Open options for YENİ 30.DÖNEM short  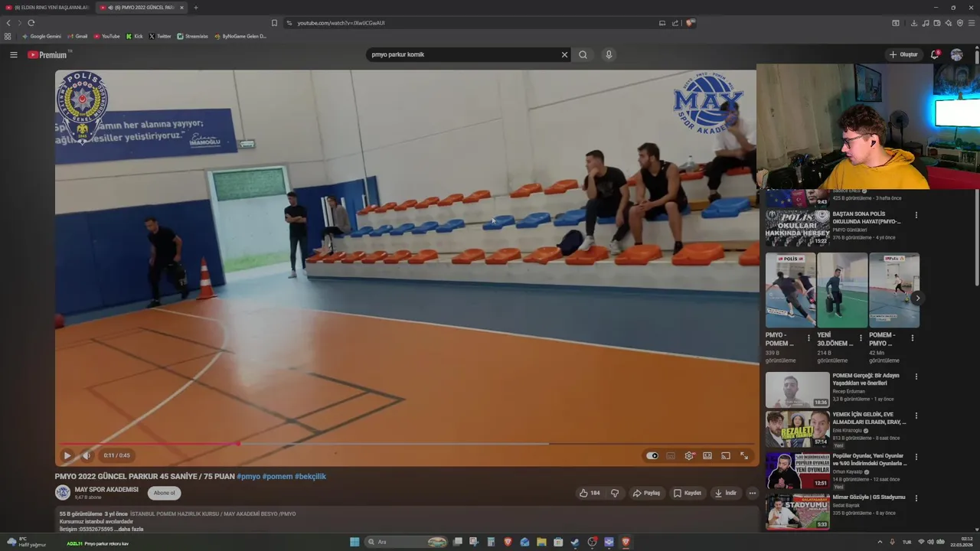(861, 337)
